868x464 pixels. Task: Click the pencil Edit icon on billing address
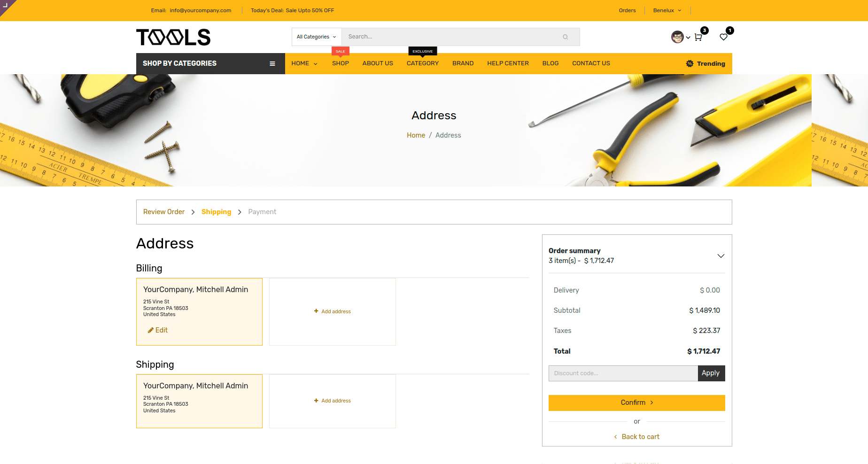click(x=151, y=330)
